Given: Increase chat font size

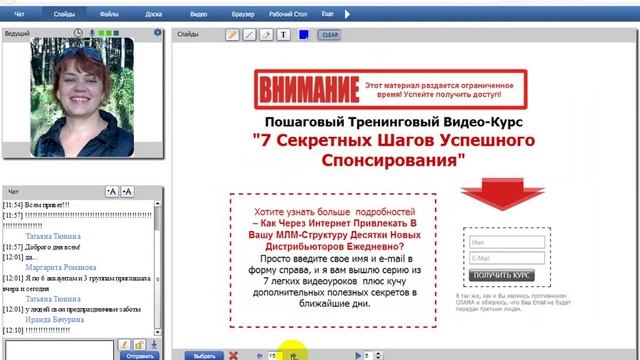Looking at the screenshot, I should point(127,191).
